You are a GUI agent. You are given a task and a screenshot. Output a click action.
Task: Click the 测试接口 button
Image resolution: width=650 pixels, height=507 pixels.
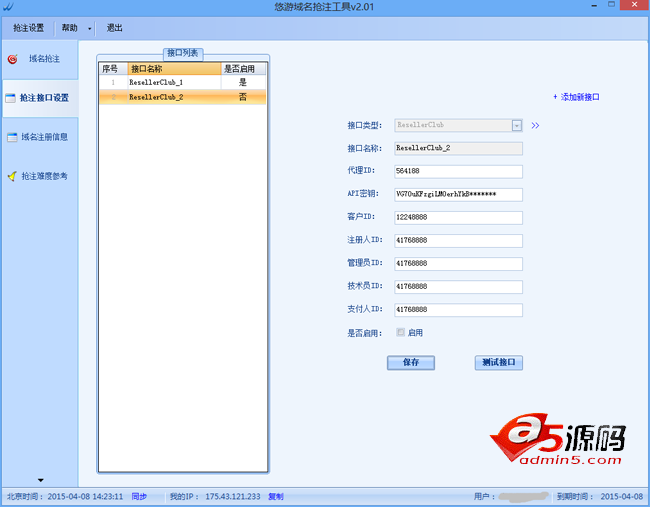pos(498,362)
